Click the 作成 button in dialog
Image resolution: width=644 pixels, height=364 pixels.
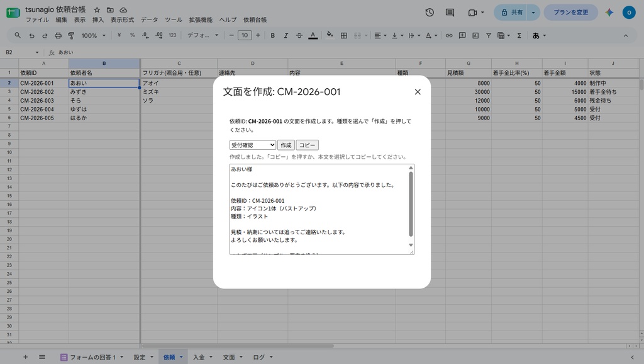pyautogui.click(x=286, y=145)
